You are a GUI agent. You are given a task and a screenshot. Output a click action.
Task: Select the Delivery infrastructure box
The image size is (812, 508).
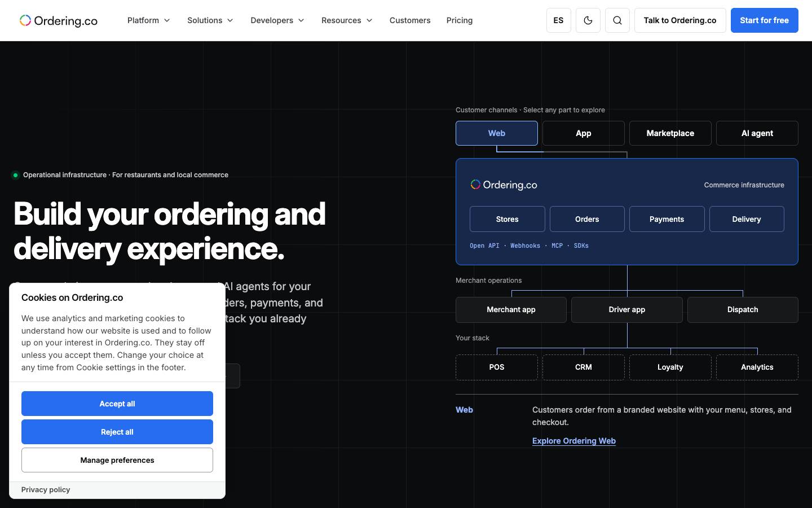[x=747, y=219]
